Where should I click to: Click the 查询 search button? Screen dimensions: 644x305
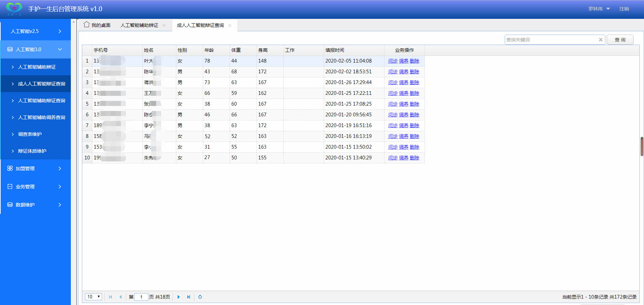tap(620, 40)
